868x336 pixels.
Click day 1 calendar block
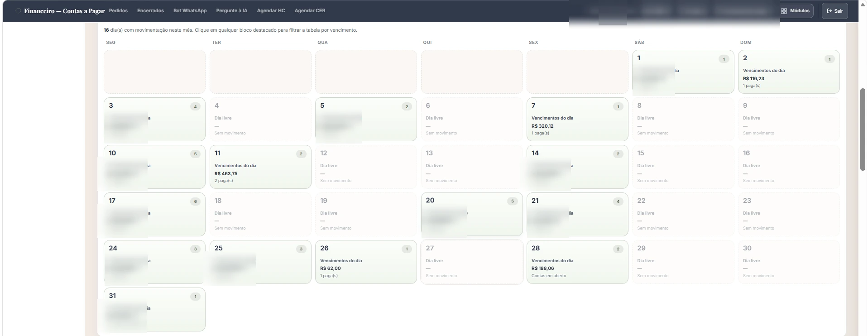[x=683, y=72]
